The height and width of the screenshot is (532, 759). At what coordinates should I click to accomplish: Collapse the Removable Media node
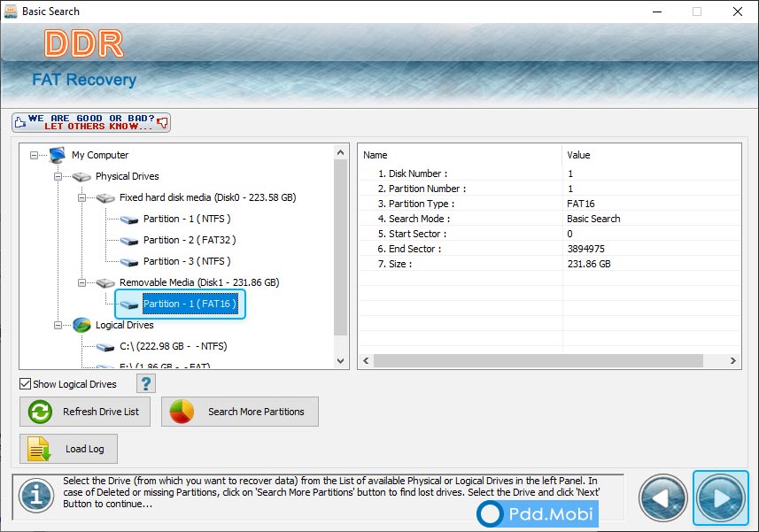point(81,283)
